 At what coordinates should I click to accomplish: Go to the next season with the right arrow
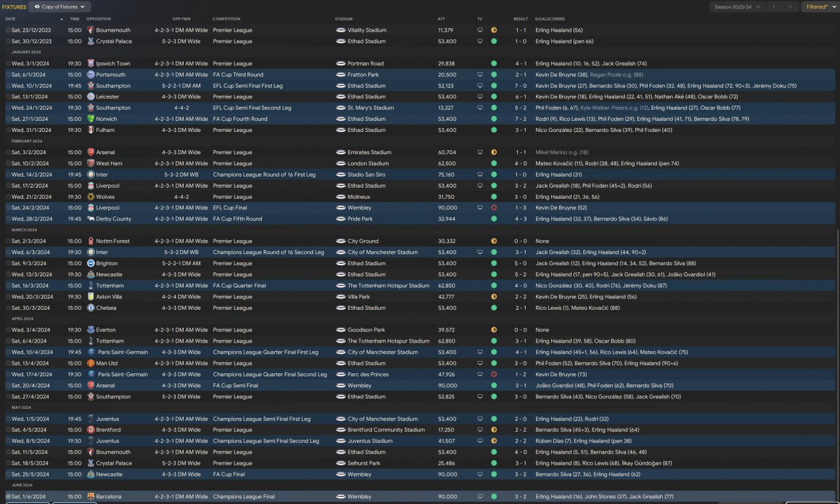click(790, 7)
